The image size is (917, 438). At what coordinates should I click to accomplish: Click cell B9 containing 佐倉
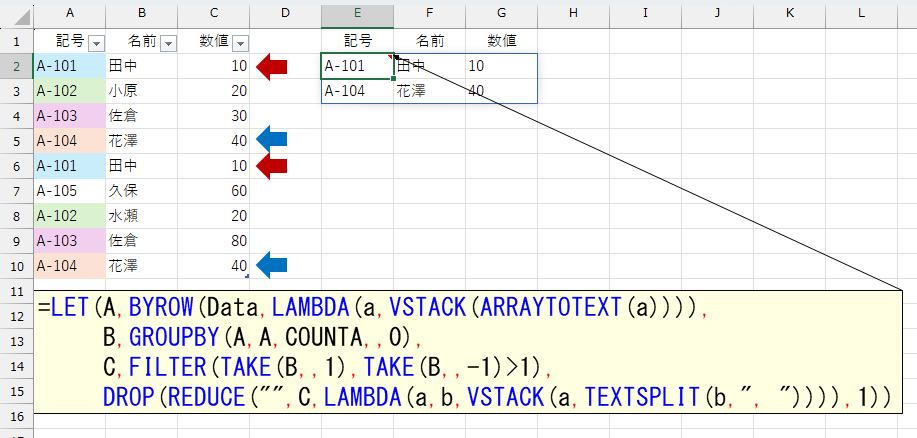click(x=142, y=241)
